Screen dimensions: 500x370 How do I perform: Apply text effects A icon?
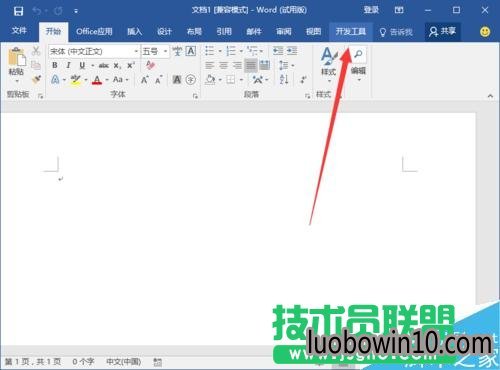[x=55, y=79]
